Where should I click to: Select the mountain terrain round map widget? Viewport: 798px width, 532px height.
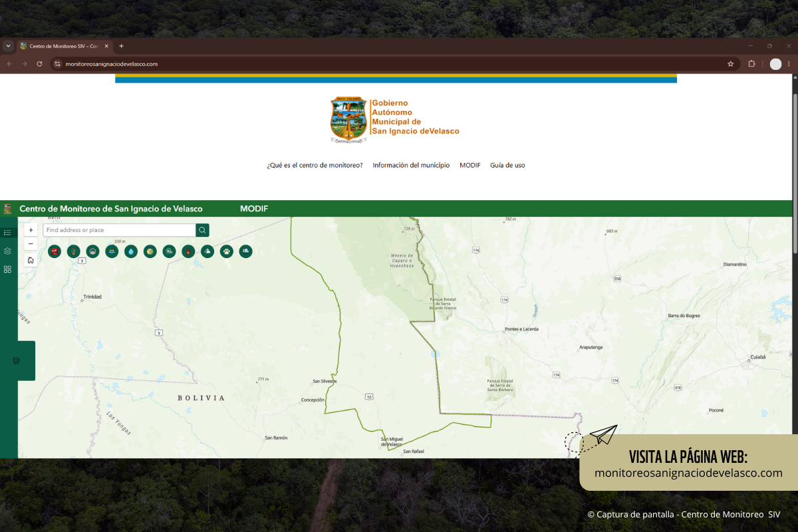point(207,251)
